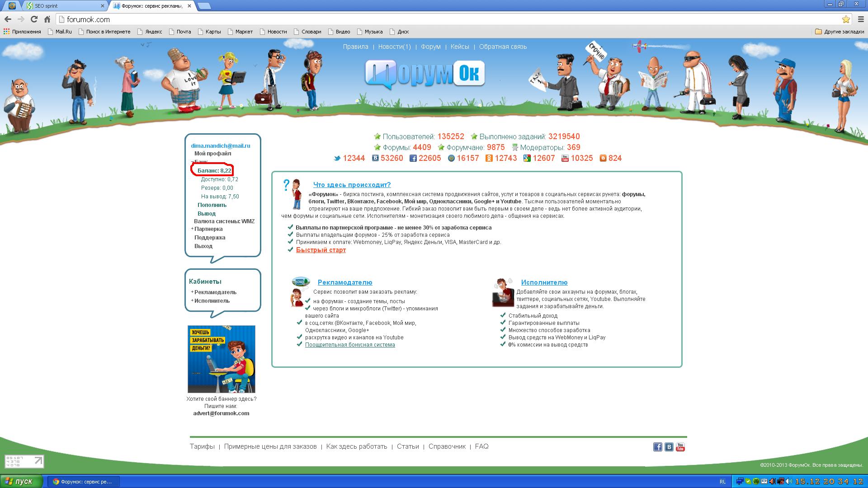This screenshot has height=488, width=868.
Task: Click the Twitter bird icon beside 12344
Action: pyautogui.click(x=337, y=158)
